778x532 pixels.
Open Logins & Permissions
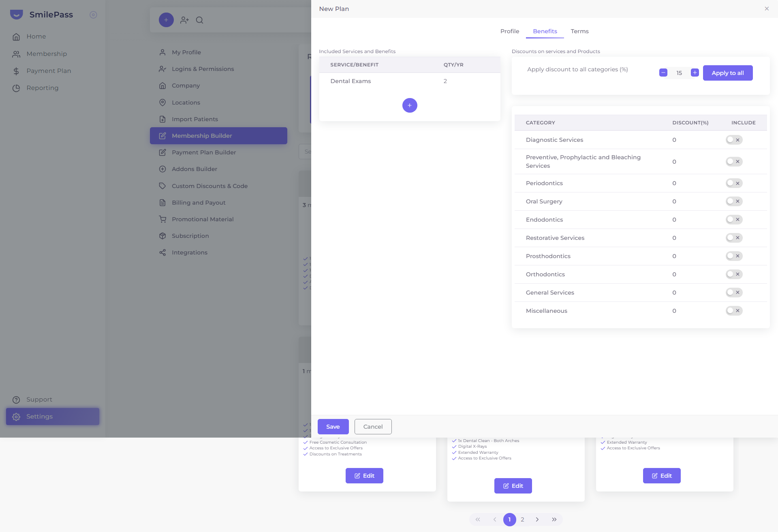218,69
